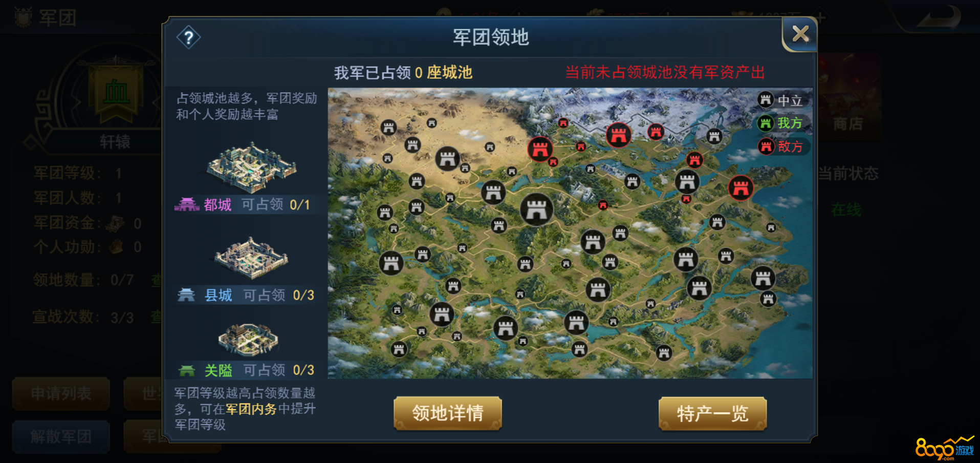The height and width of the screenshot is (463, 980).
Task: Open 领地详情 territory details
Action: [448, 413]
